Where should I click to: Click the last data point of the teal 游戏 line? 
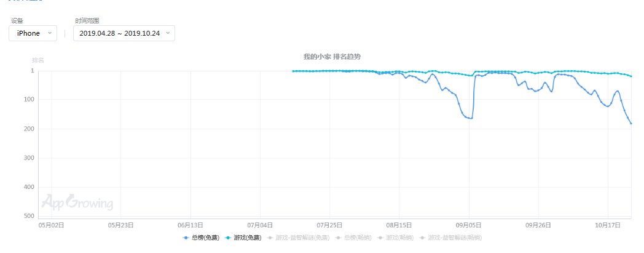(631, 76)
